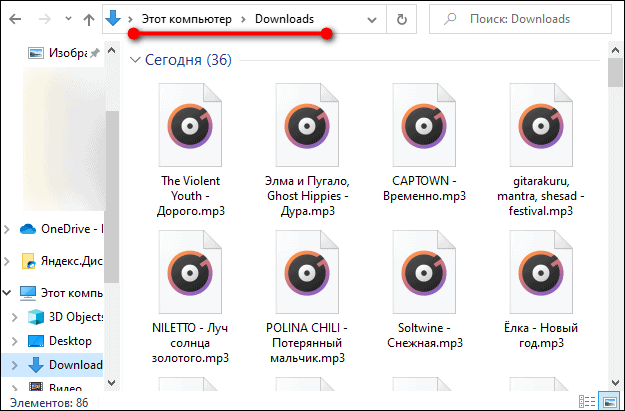Expand the Яндекс.Диск tree node
This screenshot has height=411, width=625.
pos(7,261)
